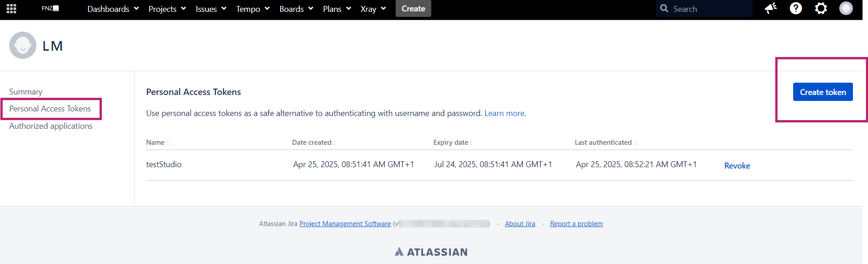The width and height of the screenshot is (868, 264).
Task: Click the feedback megaphone icon
Action: (x=771, y=9)
